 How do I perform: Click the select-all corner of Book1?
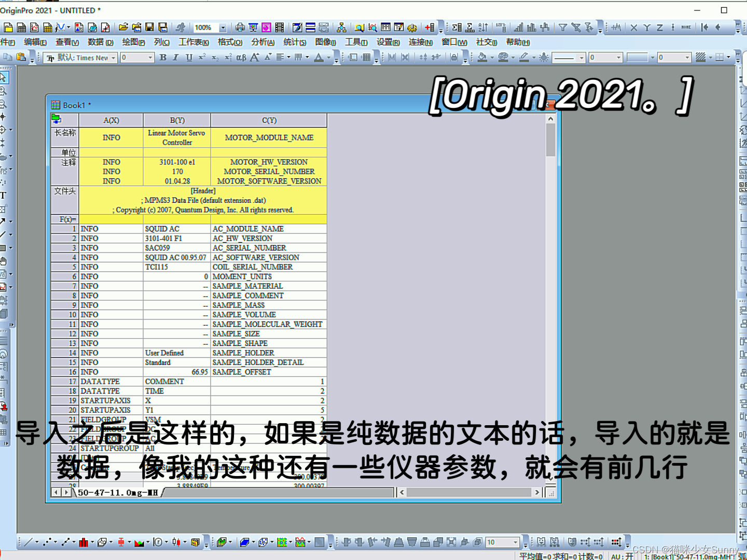65,120
